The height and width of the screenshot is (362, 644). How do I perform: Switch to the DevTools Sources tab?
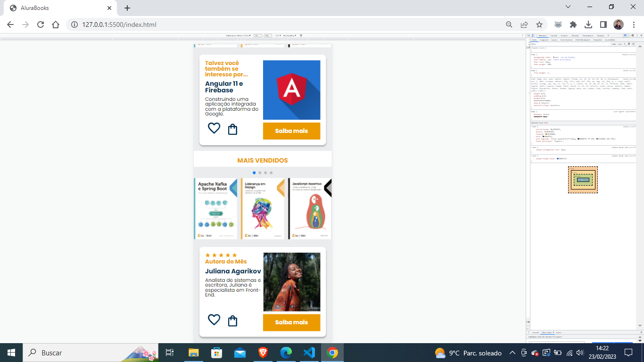point(564,35)
